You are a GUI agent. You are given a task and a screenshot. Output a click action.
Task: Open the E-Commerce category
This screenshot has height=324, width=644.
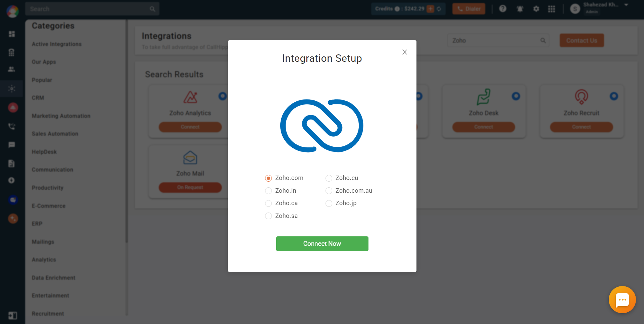pyautogui.click(x=49, y=206)
